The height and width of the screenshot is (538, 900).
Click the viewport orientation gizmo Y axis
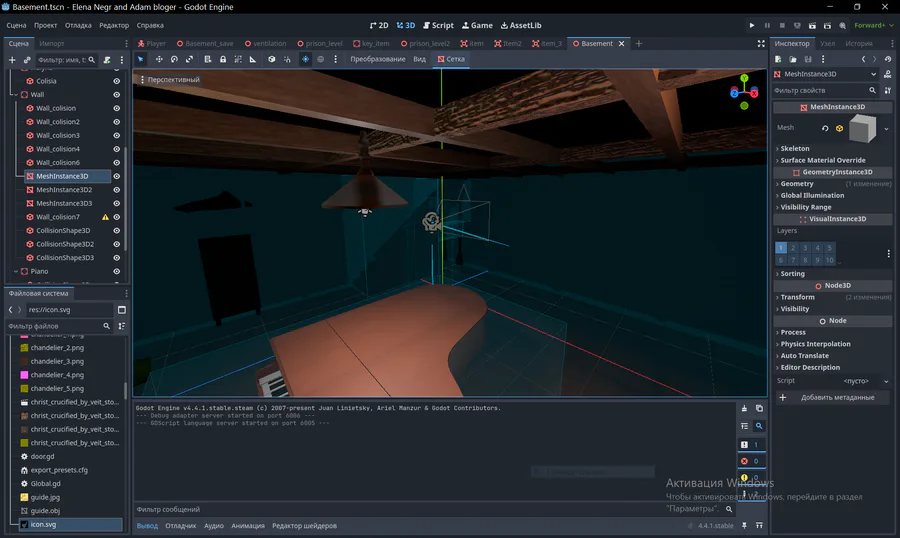744,78
